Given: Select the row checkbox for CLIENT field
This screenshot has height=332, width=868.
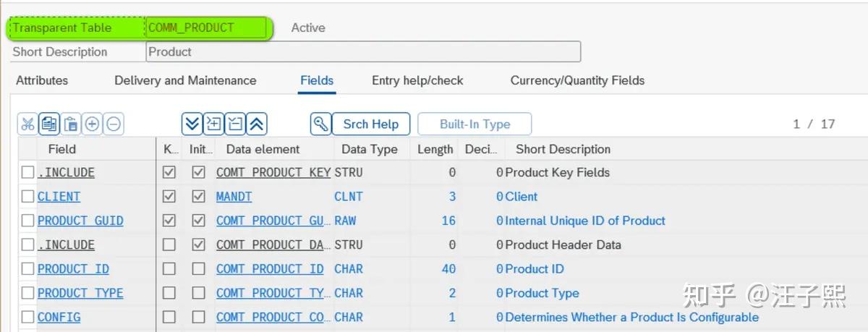Looking at the screenshot, I should click(27, 197).
